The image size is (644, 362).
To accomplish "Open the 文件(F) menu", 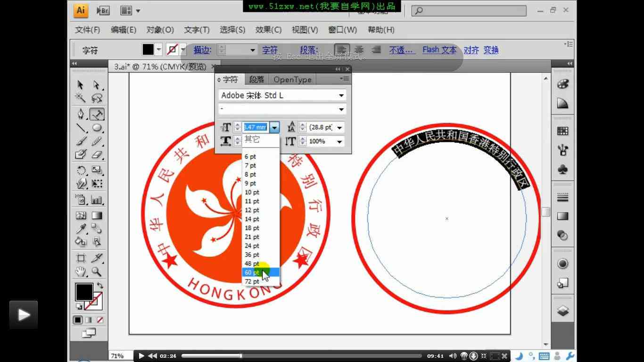I will coord(88,30).
